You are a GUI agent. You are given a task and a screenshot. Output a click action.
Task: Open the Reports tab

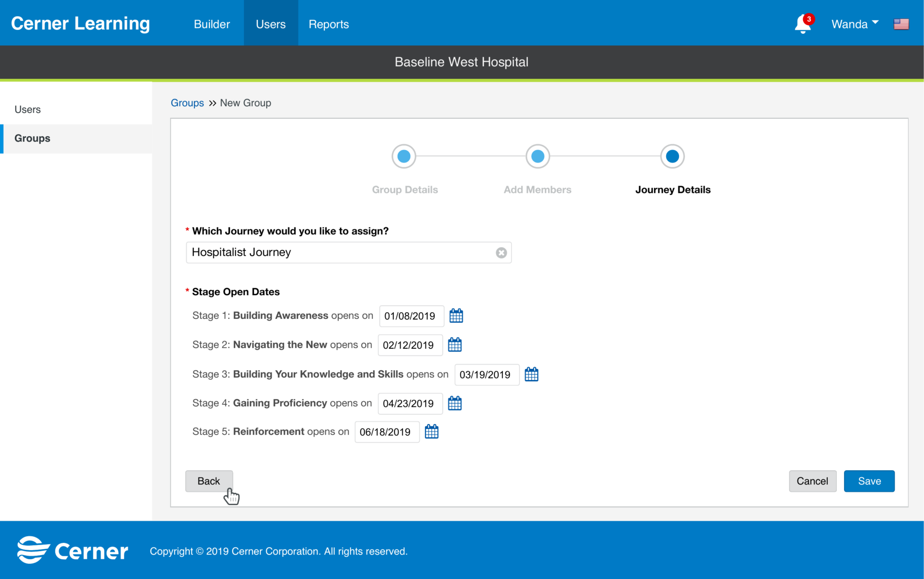tap(329, 24)
